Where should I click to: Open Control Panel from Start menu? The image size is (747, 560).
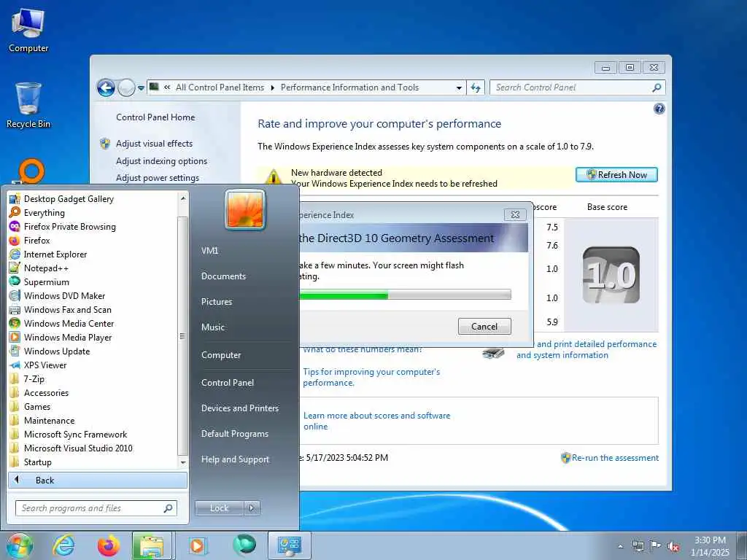[228, 382]
